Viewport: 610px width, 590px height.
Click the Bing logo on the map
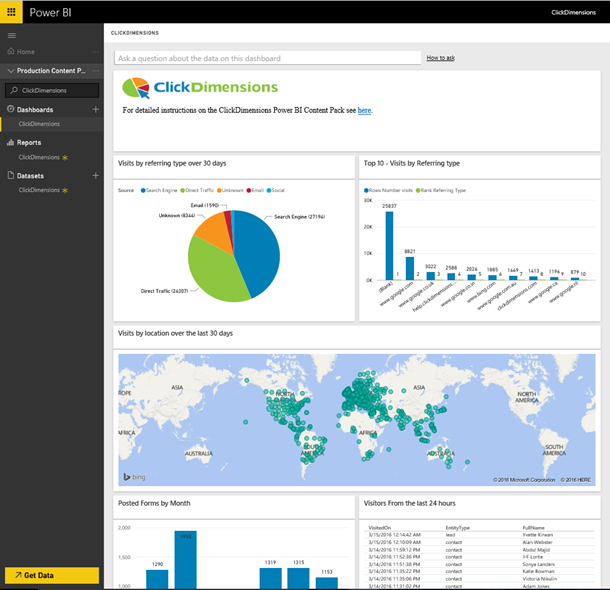134,477
